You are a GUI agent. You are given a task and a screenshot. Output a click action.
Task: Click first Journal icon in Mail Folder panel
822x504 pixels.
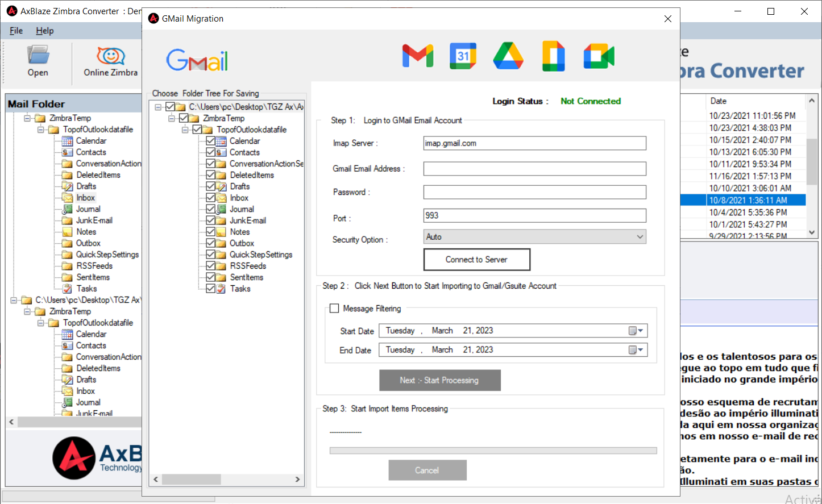pos(67,209)
